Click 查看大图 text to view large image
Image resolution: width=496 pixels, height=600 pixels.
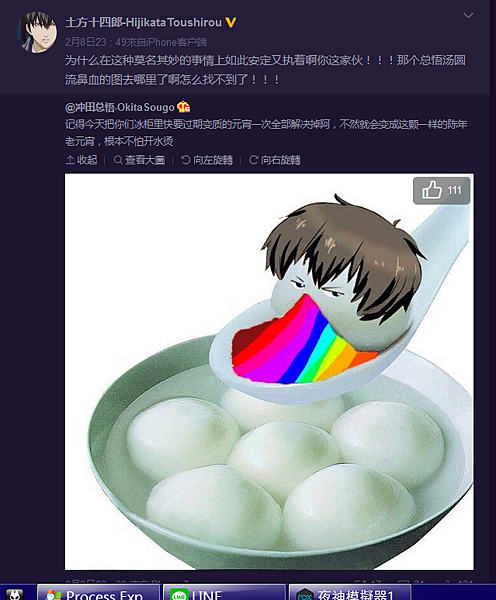coord(145,160)
